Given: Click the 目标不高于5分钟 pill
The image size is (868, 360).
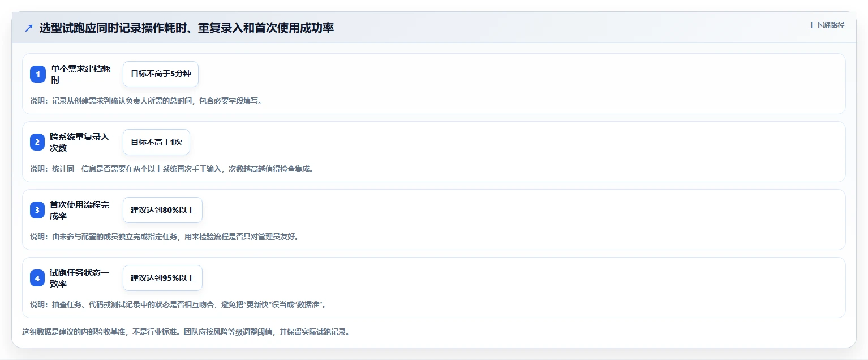Looking at the screenshot, I should coord(161,74).
